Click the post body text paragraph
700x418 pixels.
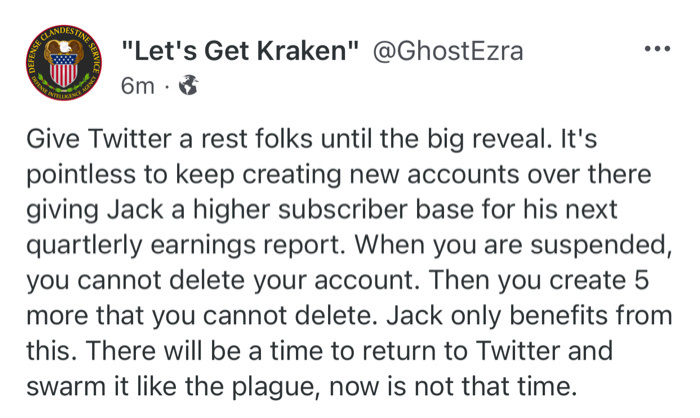349,262
